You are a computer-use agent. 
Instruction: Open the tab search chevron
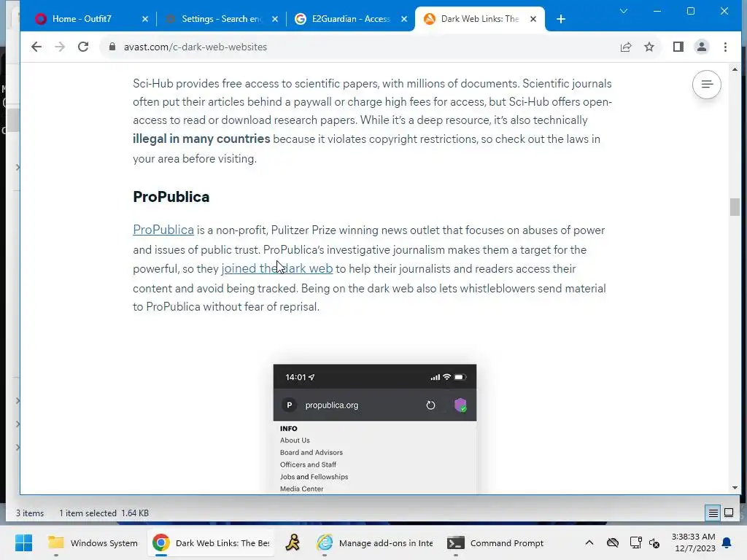[623, 11]
